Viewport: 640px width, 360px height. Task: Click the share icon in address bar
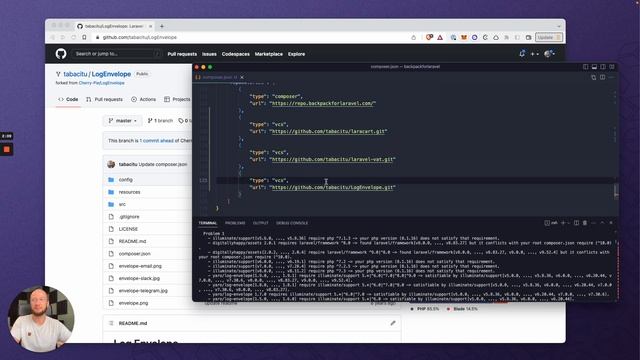pyautogui.click(x=413, y=37)
